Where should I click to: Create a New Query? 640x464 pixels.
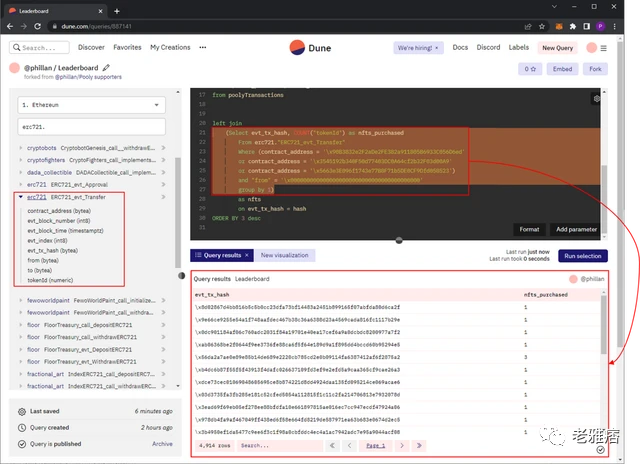(558, 48)
